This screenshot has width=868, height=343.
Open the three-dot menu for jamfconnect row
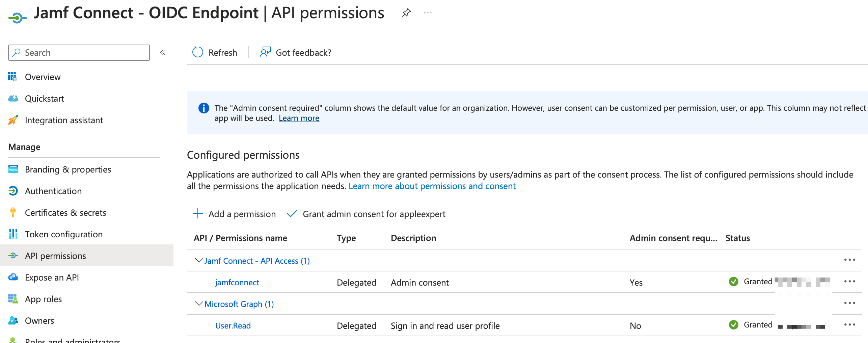point(849,282)
